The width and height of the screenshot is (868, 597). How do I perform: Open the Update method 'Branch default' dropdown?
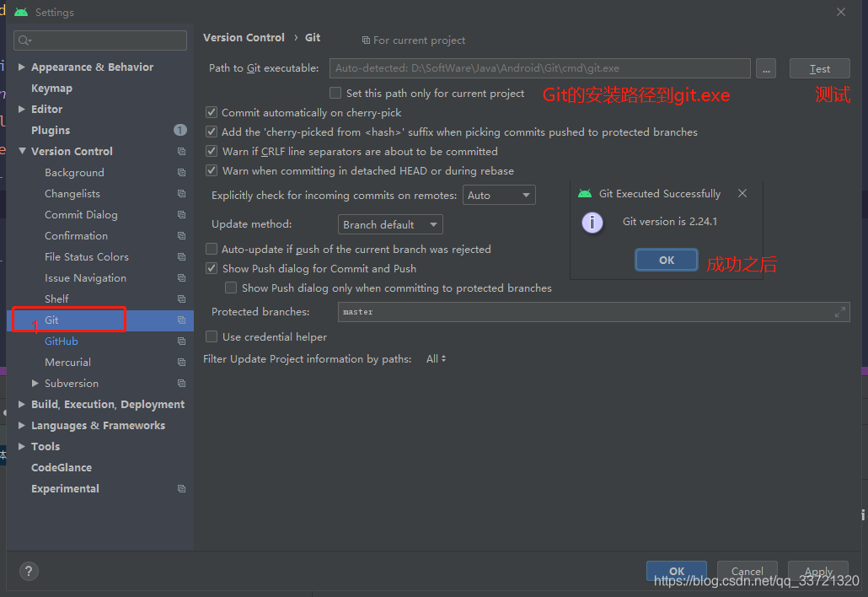(x=390, y=224)
